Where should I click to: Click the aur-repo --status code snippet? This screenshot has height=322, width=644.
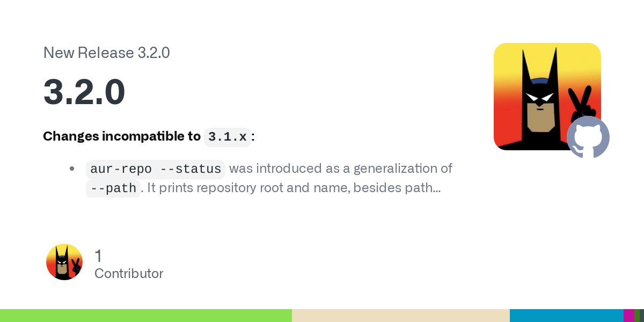click(156, 169)
